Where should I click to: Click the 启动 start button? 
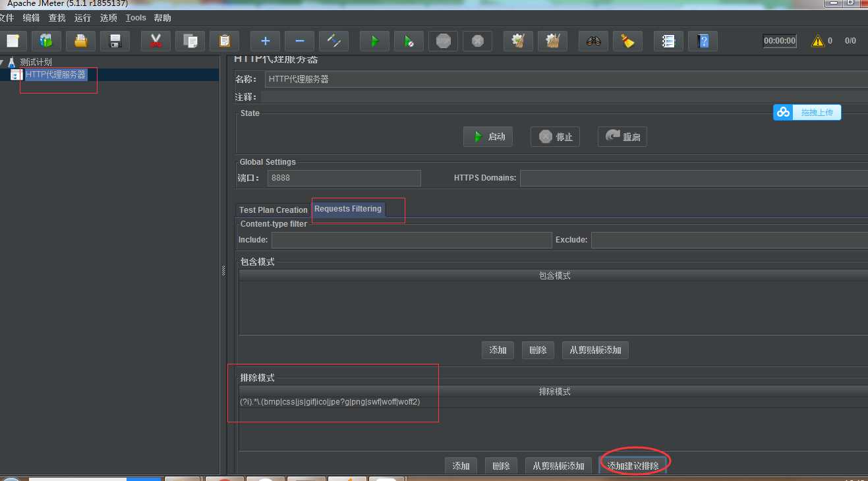(x=488, y=137)
